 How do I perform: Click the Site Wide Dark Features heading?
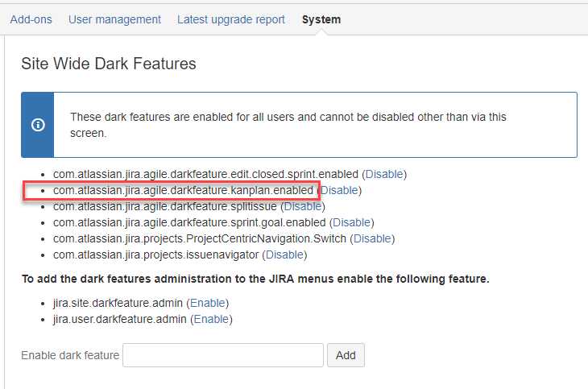pyautogui.click(x=109, y=64)
